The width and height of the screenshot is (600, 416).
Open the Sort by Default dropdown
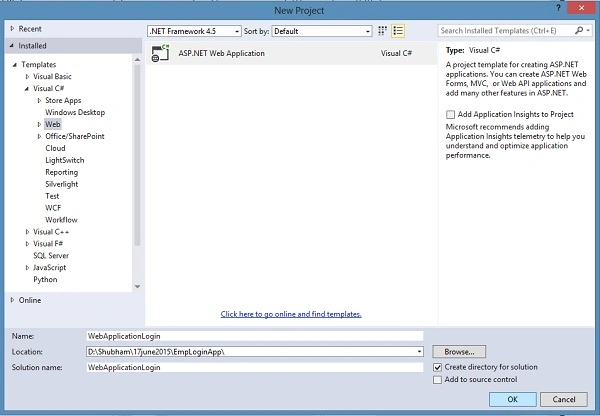point(322,31)
